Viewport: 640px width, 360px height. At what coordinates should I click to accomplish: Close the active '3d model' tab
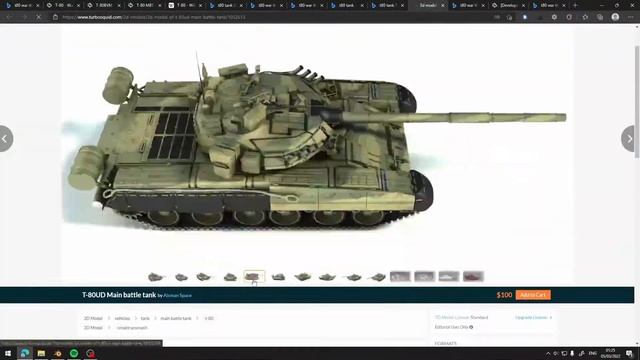tap(442, 6)
